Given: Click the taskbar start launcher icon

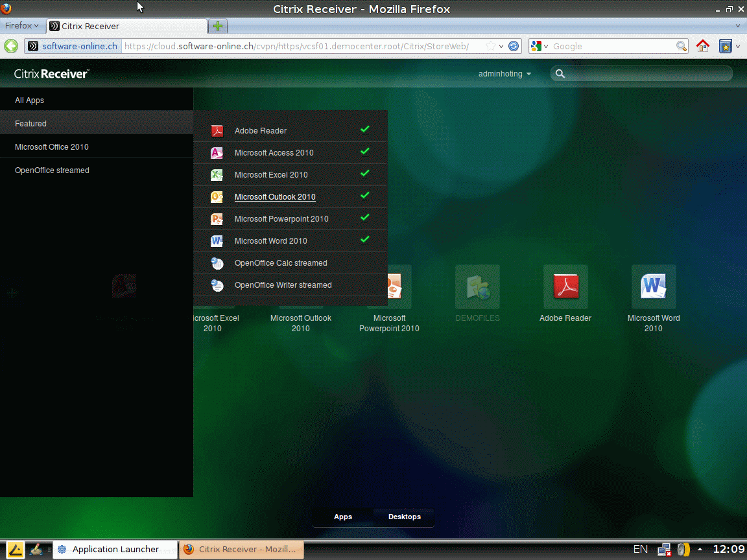Looking at the screenshot, I should (x=15, y=550).
